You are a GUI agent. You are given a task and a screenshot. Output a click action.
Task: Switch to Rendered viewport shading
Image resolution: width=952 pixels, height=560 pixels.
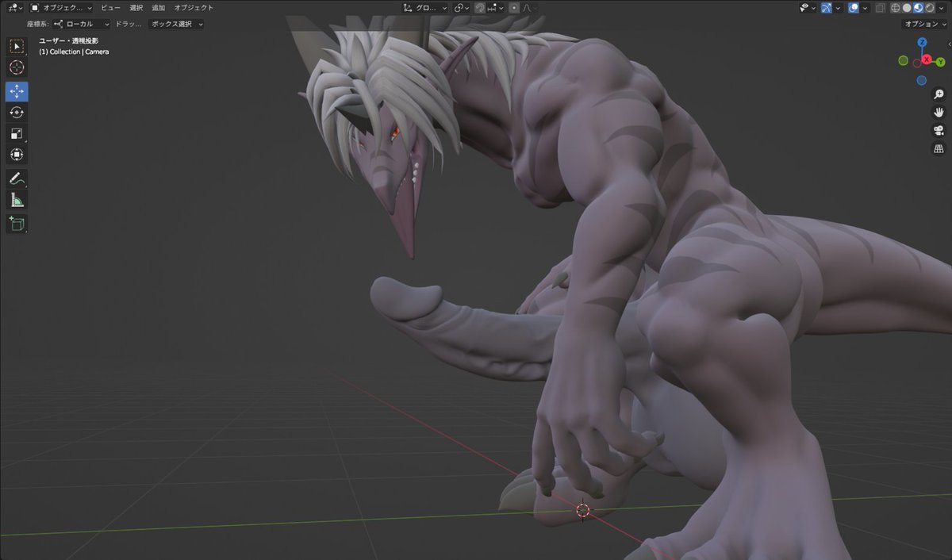[929, 8]
